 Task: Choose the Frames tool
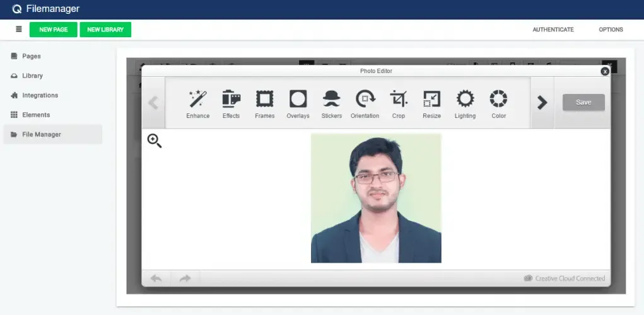pyautogui.click(x=264, y=104)
